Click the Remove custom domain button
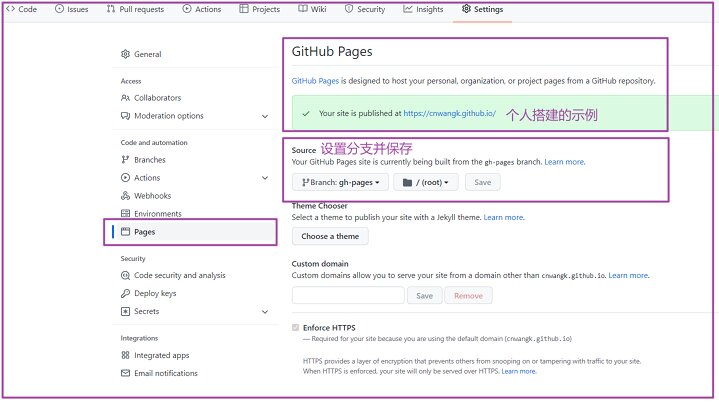This screenshot has height=404, width=719. pos(468,296)
